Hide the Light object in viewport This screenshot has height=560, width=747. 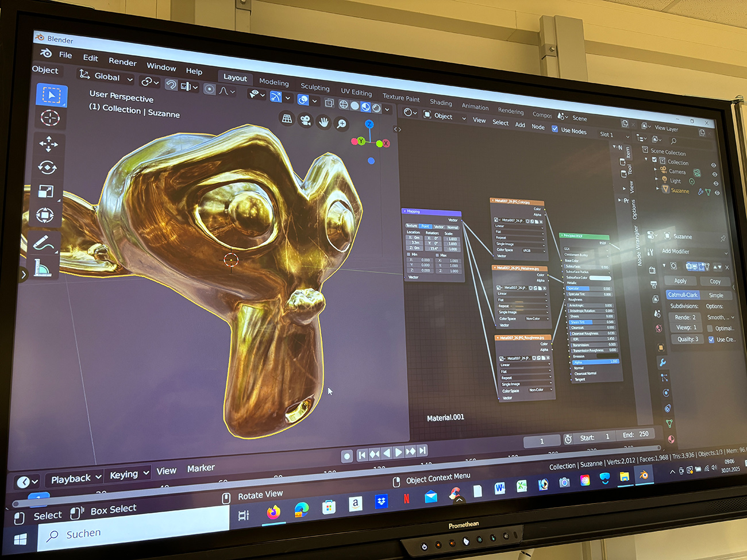tap(715, 183)
